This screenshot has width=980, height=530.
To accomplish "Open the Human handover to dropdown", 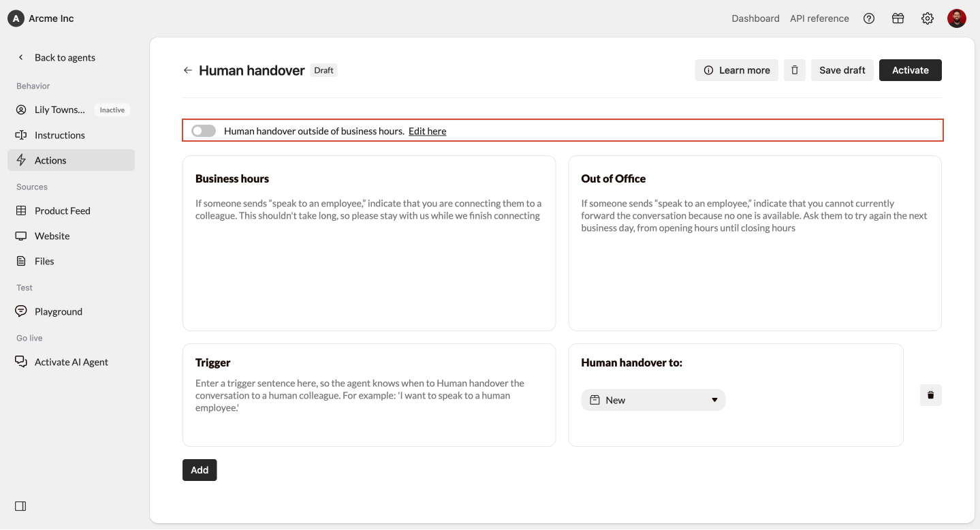I will click(653, 400).
